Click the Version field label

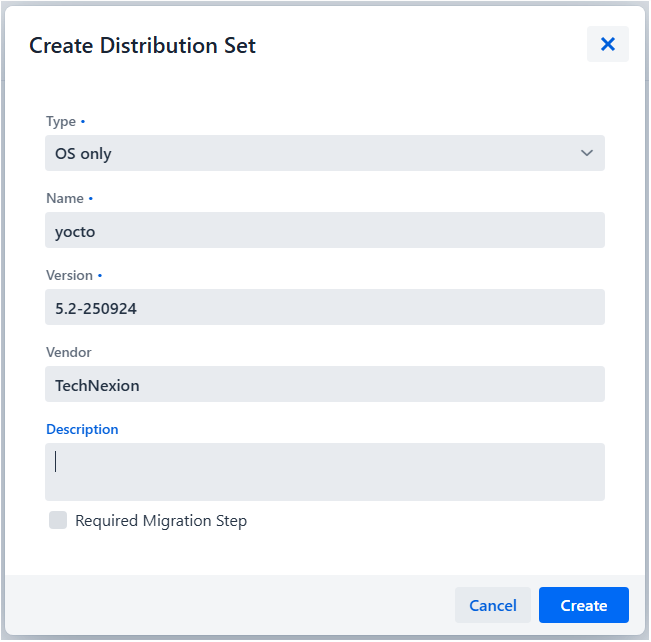click(69, 275)
